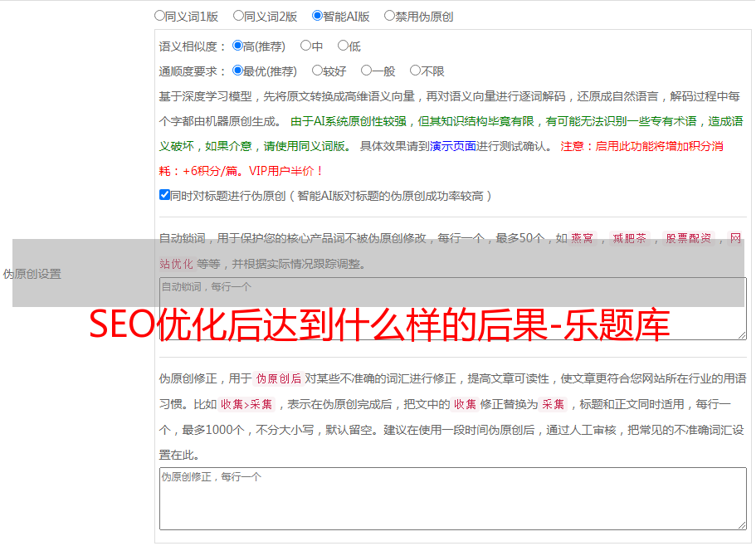Viewport: 756px width, 546px height.
Task: Set 语义相似度 to 中
Action: pos(305,46)
